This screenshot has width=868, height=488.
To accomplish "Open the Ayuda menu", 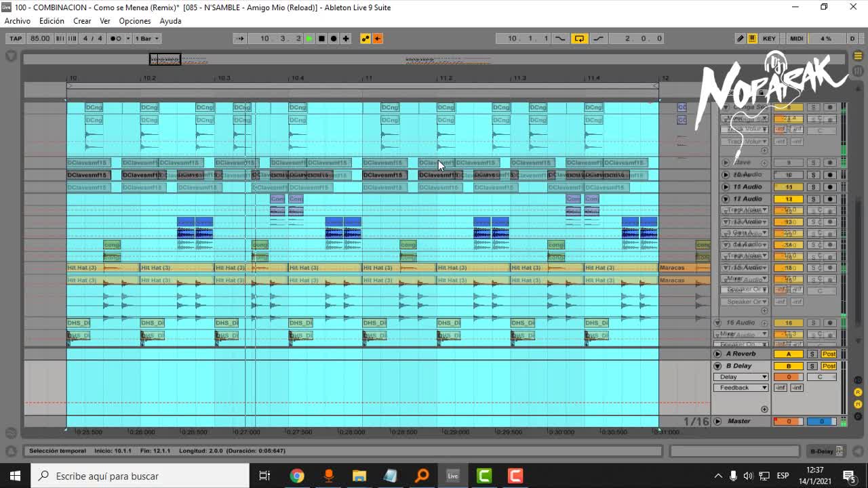I will (x=170, y=21).
